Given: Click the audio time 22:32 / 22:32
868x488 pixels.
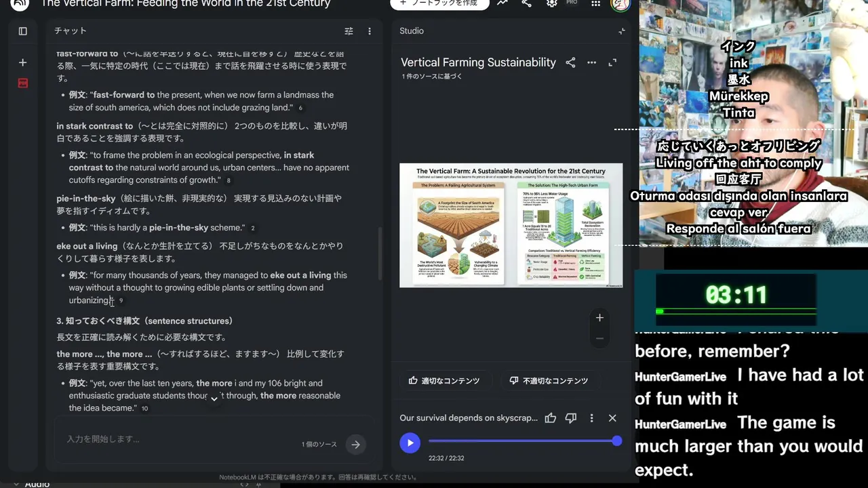Looking at the screenshot, I should [446, 458].
